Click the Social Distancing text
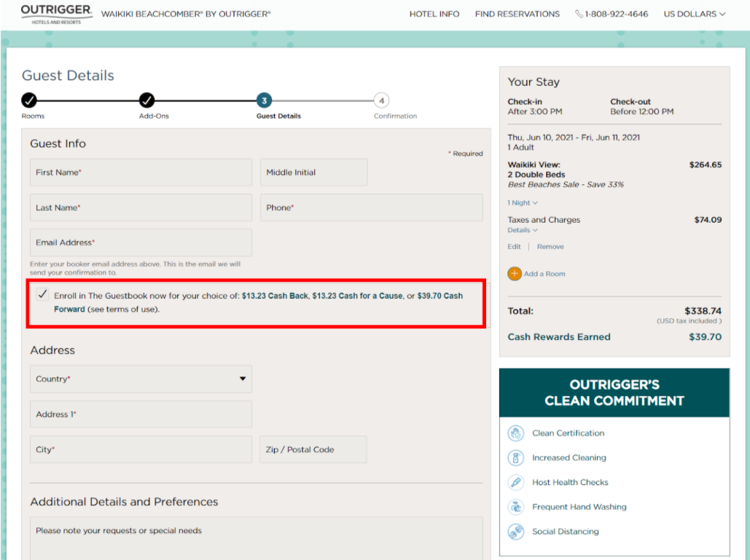750x560 pixels. coord(566,532)
